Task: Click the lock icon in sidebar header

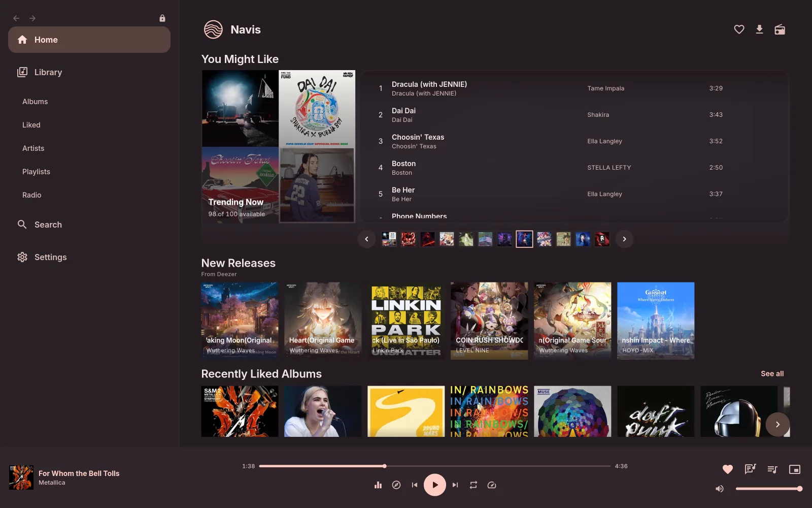Action: click(x=162, y=18)
